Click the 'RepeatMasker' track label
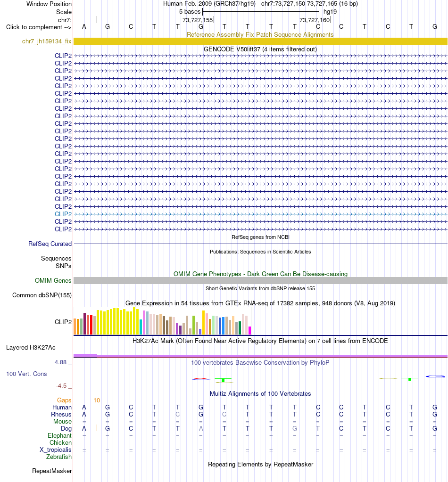Viewport: 448px width, 482px height. [52, 471]
